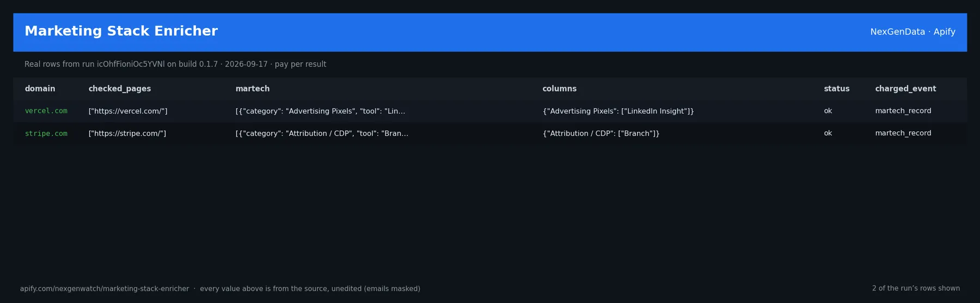
Task: Open the stripe.com domain link
Action: [x=46, y=134]
